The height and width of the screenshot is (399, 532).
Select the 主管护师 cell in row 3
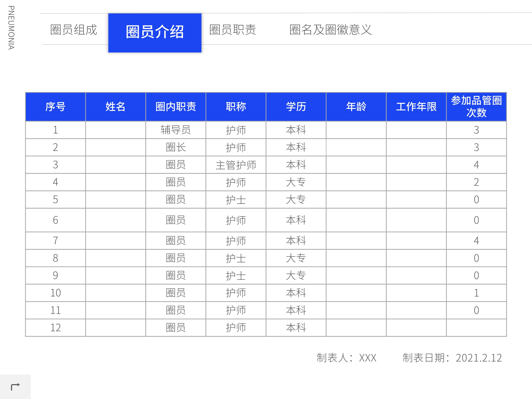pos(236,165)
